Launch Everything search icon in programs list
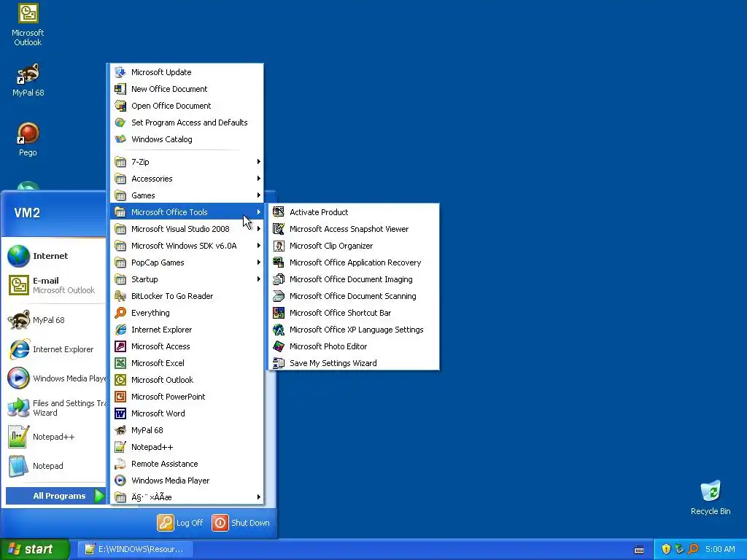 point(120,312)
